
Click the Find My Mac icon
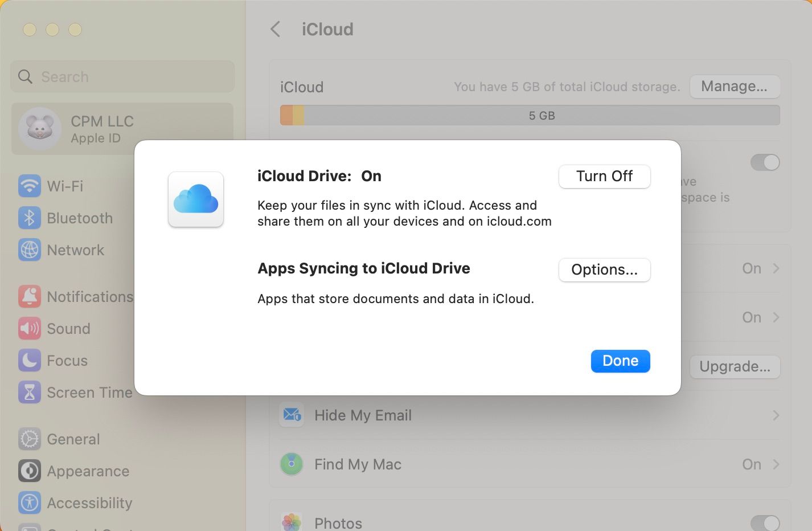click(292, 464)
